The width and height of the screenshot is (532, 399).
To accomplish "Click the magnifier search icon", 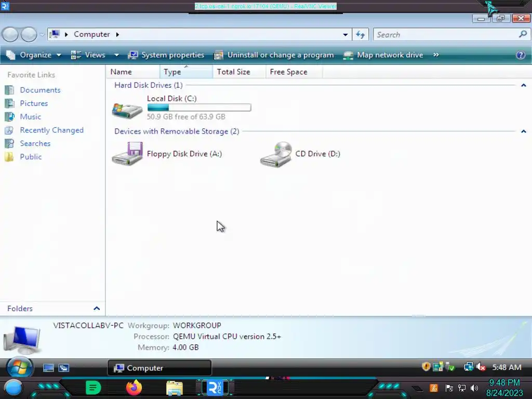I will click(x=523, y=34).
